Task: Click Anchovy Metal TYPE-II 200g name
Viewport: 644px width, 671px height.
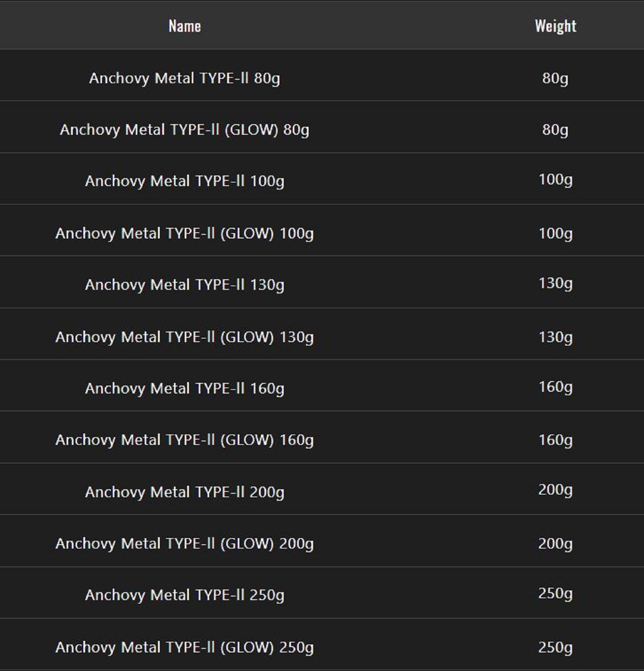Action: [x=185, y=492]
